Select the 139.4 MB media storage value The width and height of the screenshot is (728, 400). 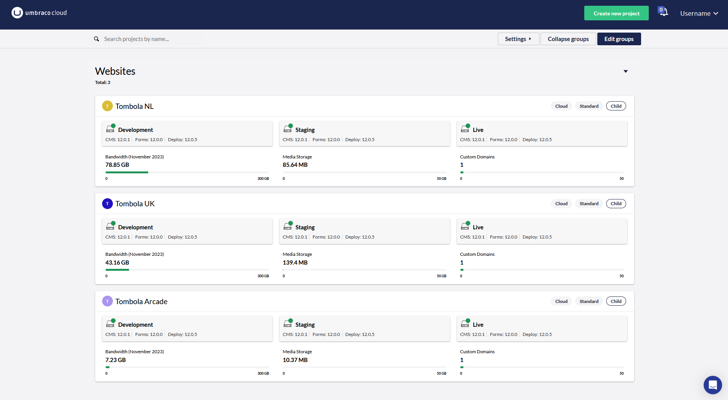295,262
